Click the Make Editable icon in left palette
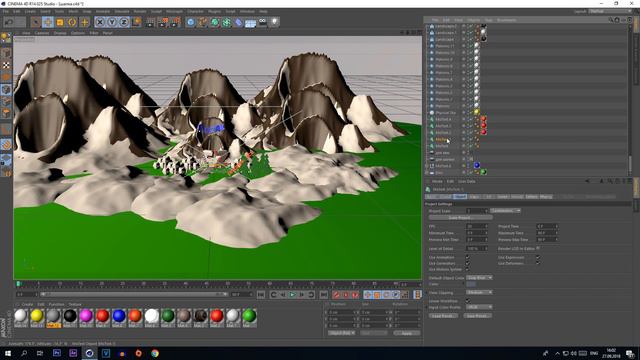Image resolution: width=640 pixels, height=360 pixels. 6,38
